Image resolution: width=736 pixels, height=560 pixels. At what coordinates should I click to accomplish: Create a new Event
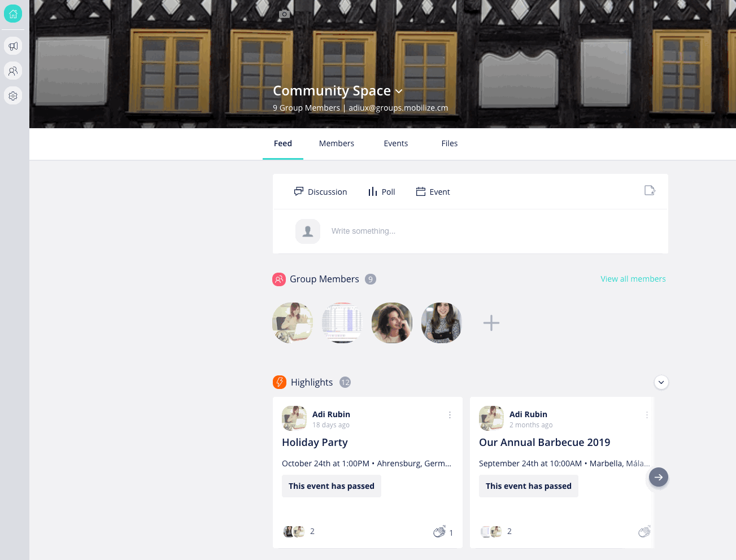pos(433,192)
